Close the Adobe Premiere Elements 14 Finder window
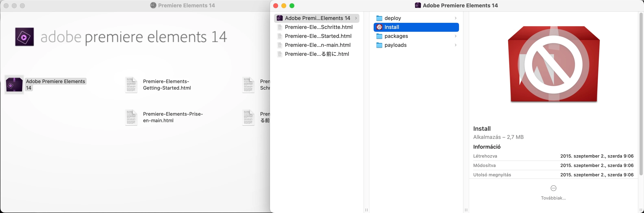Viewport: 644px width, 213px height. tap(275, 5)
